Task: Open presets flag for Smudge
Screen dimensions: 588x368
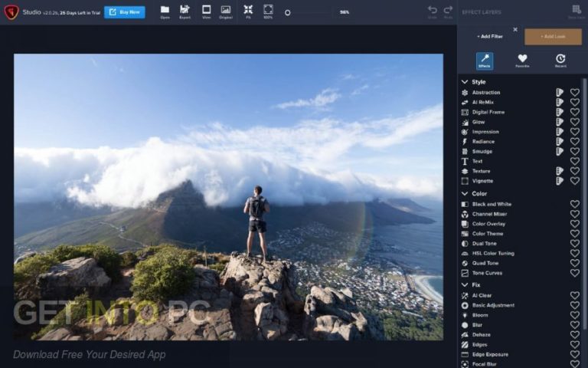Action: coord(560,151)
